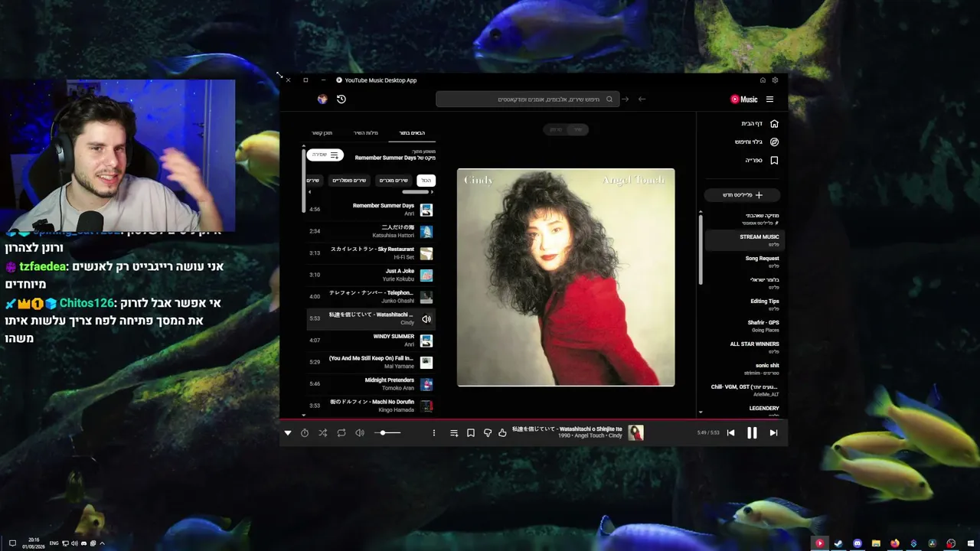
Task: Click the speaker icon on the Cindy queue row
Action: click(426, 318)
